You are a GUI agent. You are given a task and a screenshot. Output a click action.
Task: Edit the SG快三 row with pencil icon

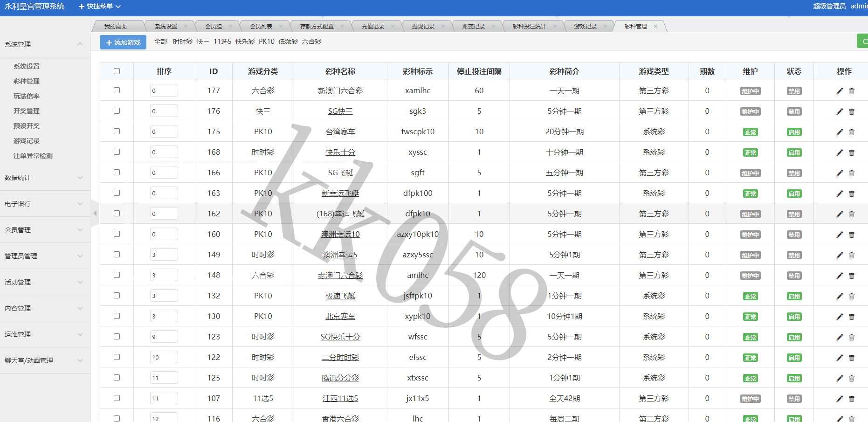pos(840,111)
